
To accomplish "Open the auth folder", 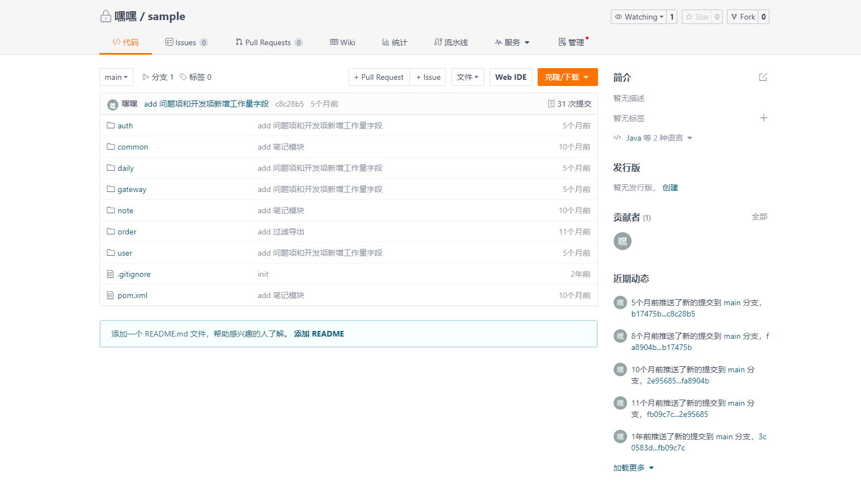I will click(125, 126).
